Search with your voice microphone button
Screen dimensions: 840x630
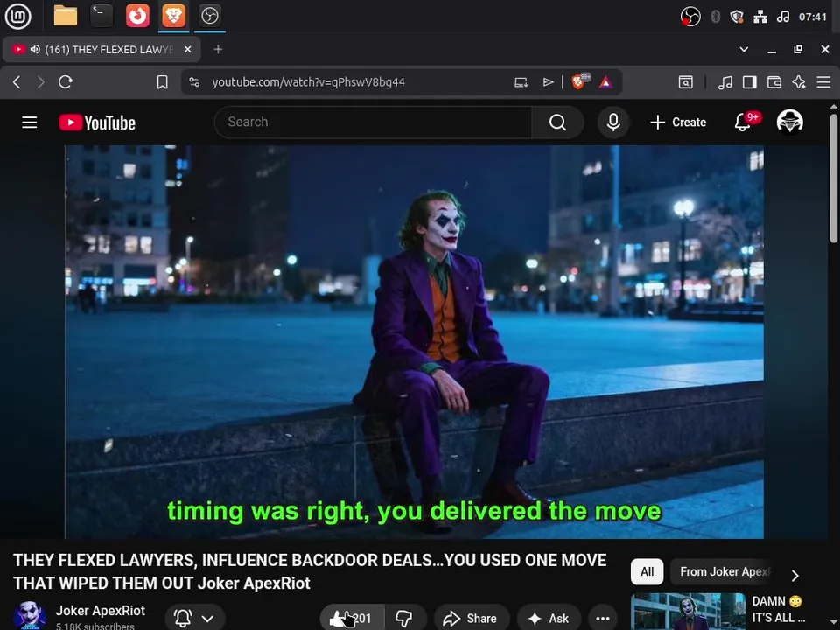(x=613, y=122)
